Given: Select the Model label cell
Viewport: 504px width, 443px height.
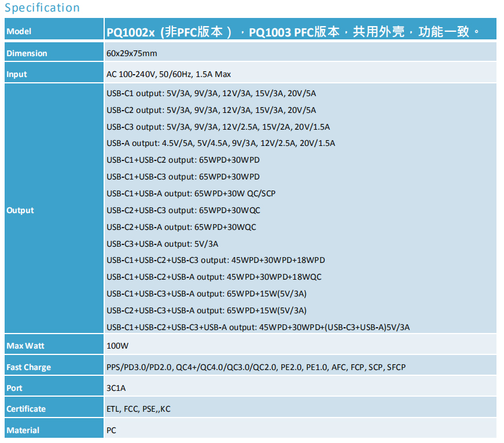Looking at the screenshot, I should tap(54, 29).
